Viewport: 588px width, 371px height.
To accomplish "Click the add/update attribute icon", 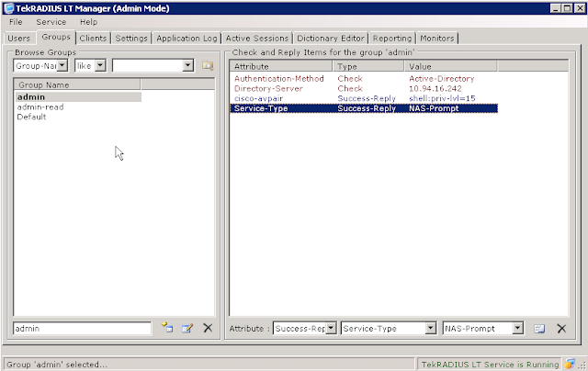I will [539, 329].
